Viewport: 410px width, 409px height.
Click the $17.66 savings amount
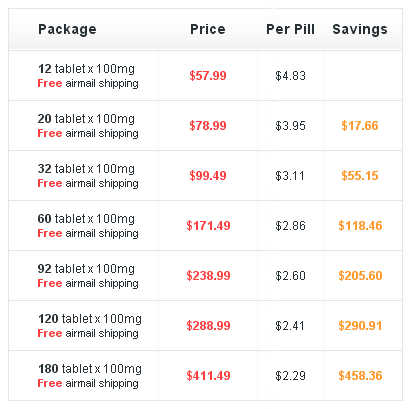tap(360, 126)
